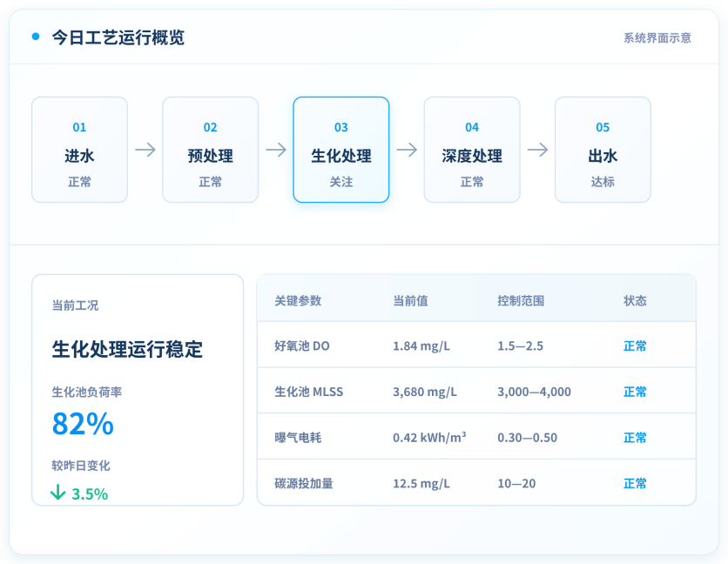Click the 达标 status under 出水
The image size is (728, 564).
coord(603,182)
